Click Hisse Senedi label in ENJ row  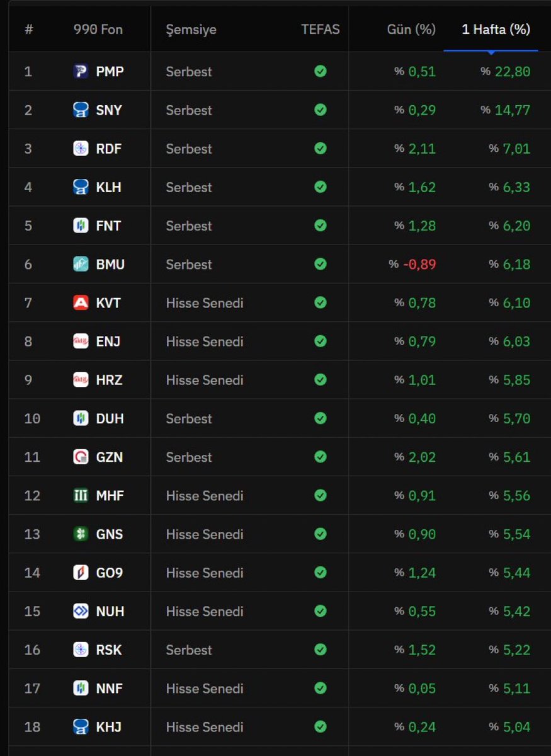[205, 341]
